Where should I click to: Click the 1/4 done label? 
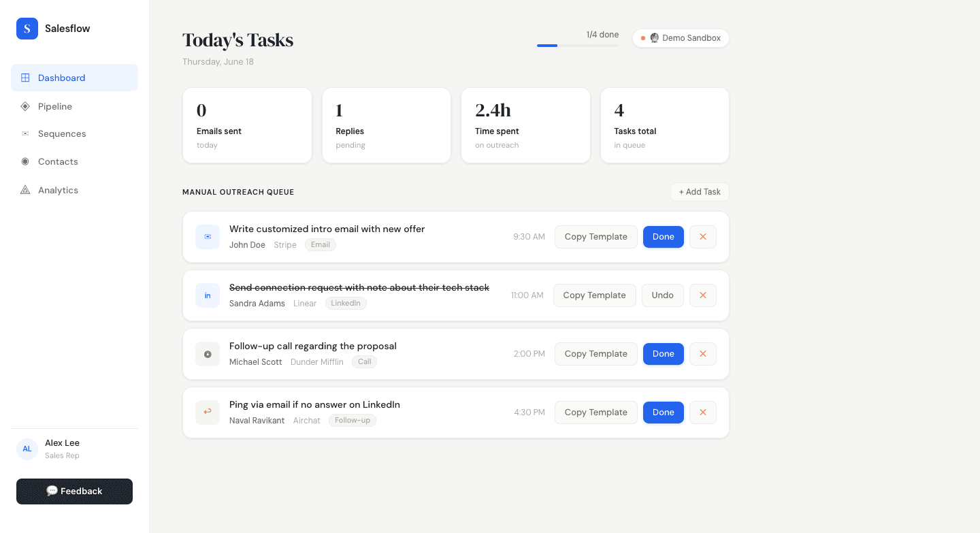(602, 35)
